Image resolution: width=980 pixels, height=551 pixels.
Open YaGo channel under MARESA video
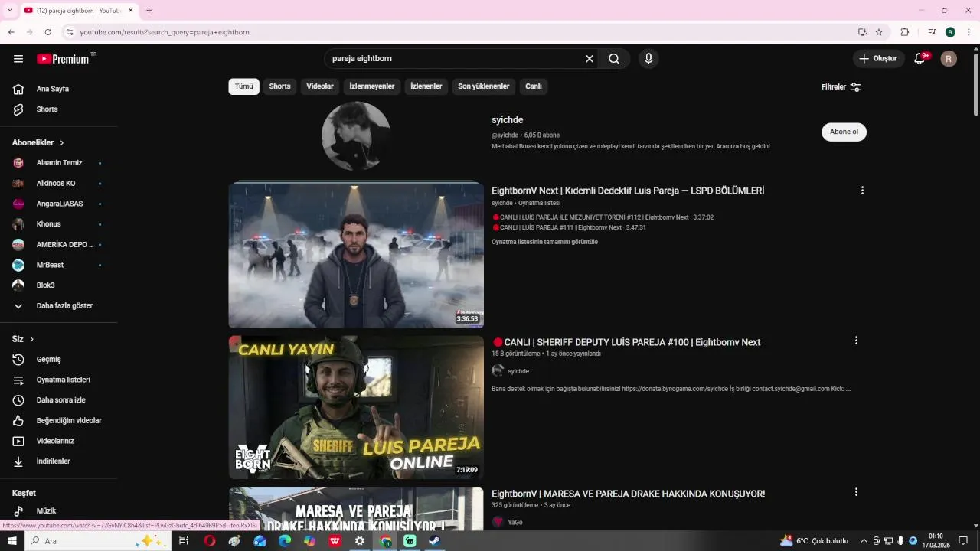tap(515, 522)
